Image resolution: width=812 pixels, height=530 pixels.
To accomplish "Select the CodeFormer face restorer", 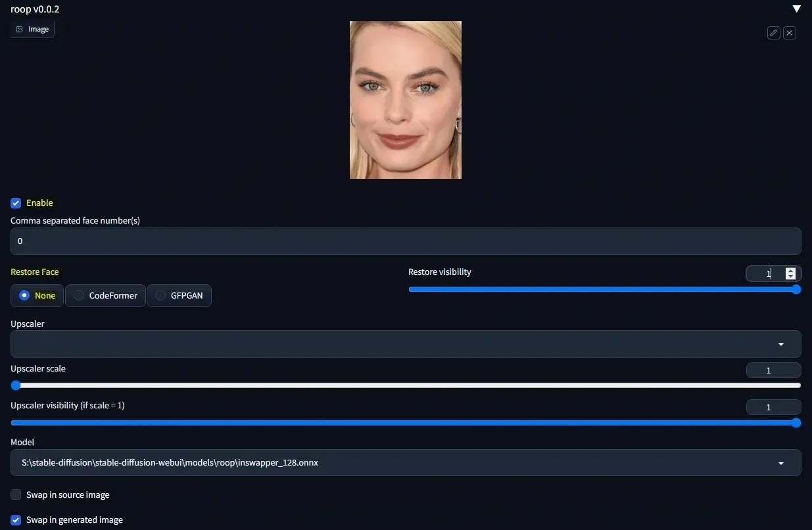I will pos(105,295).
